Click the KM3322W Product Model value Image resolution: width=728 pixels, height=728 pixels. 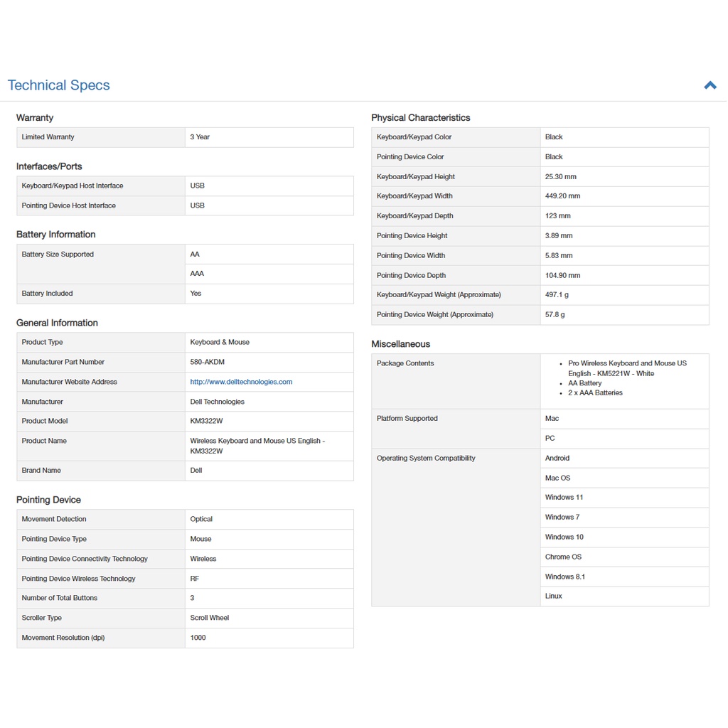pyautogui.click(x=206, y=421)
